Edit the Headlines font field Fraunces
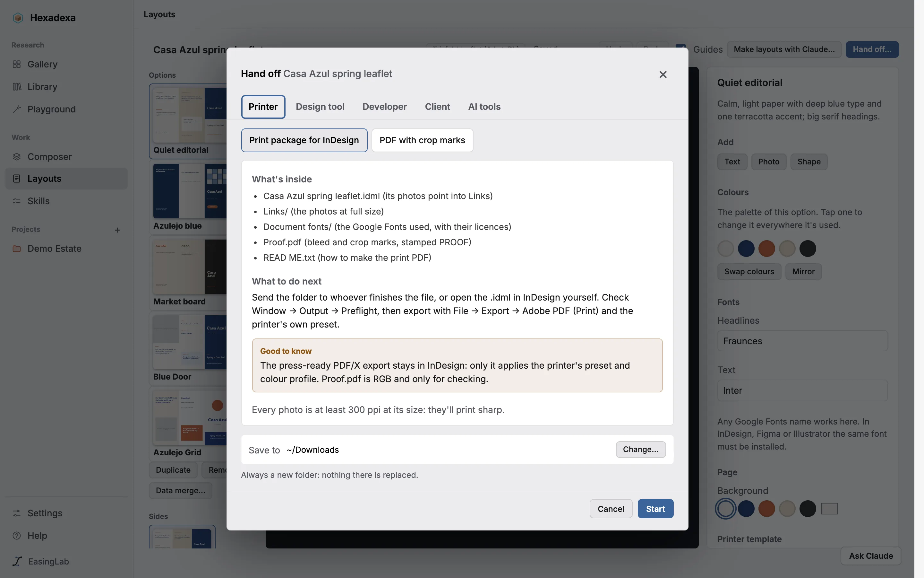Screen dimensions: 924x578 coord(802,341)
